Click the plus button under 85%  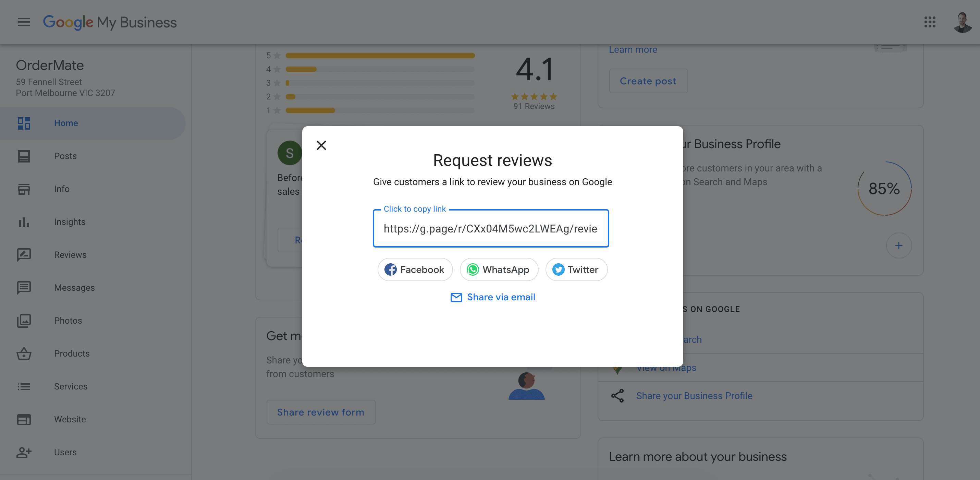898,245
